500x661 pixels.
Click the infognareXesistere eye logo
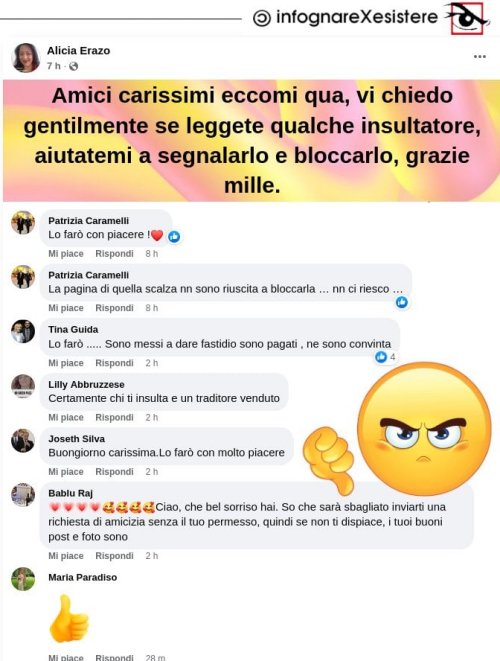pyautogui.click(x=467, y=18)
